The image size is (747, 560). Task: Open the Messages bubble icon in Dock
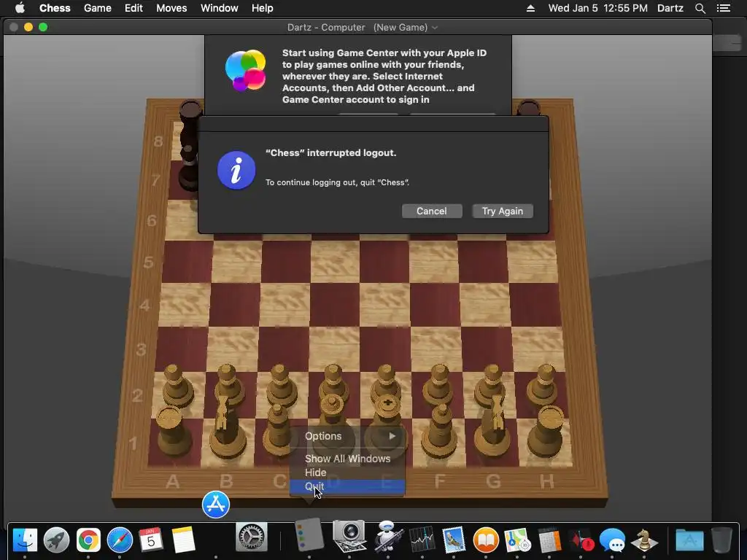[612, 540]
